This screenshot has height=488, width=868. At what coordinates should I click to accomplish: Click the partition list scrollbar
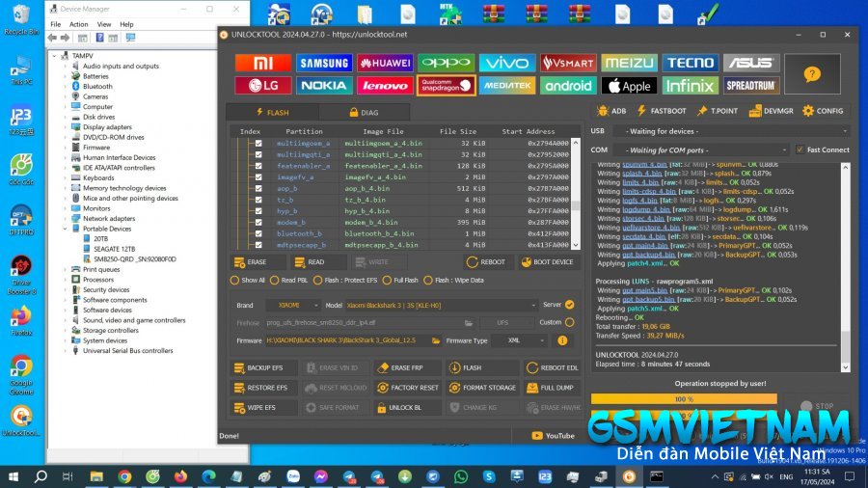click(x=576, y=194)
